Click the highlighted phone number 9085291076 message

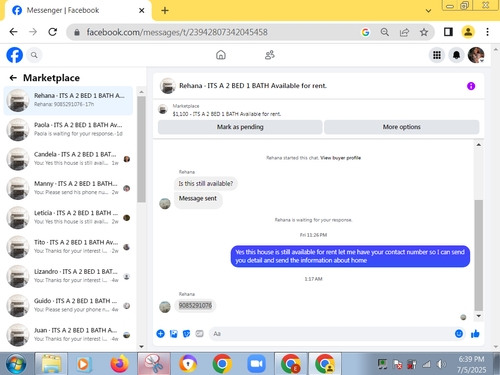(195, 305)
